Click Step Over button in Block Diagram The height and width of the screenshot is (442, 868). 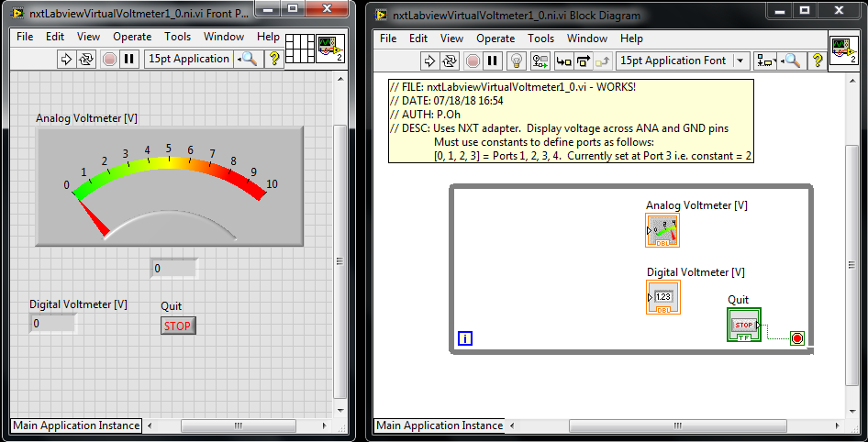583,61
